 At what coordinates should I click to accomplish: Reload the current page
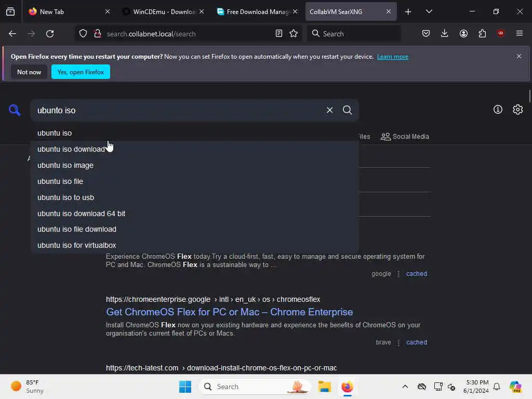click(x=50, y=34)
